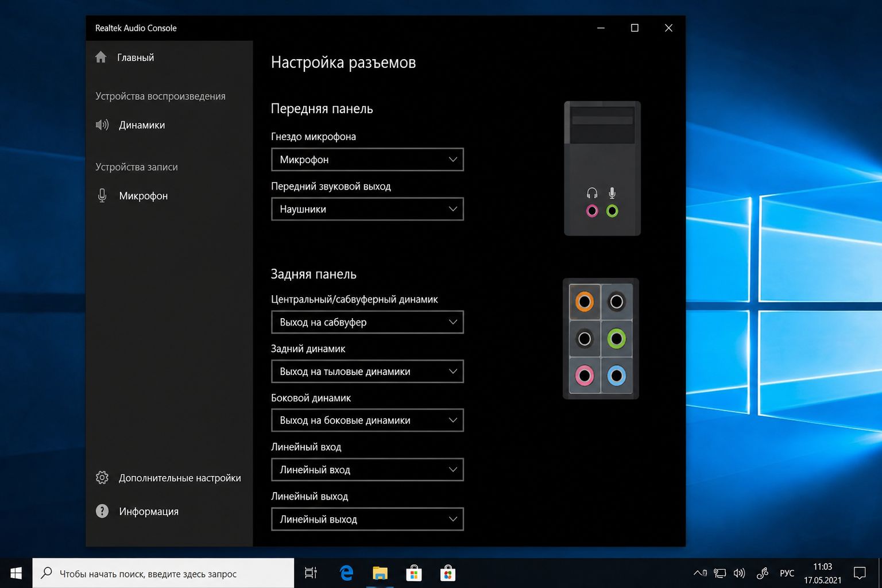The image size is (882, 588).
Task: Click the Боковой динамик label
Action: pos(311,398)
